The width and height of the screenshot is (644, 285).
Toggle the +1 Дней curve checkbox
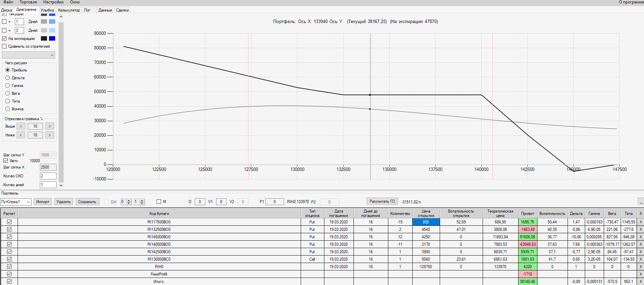[4, 22]
